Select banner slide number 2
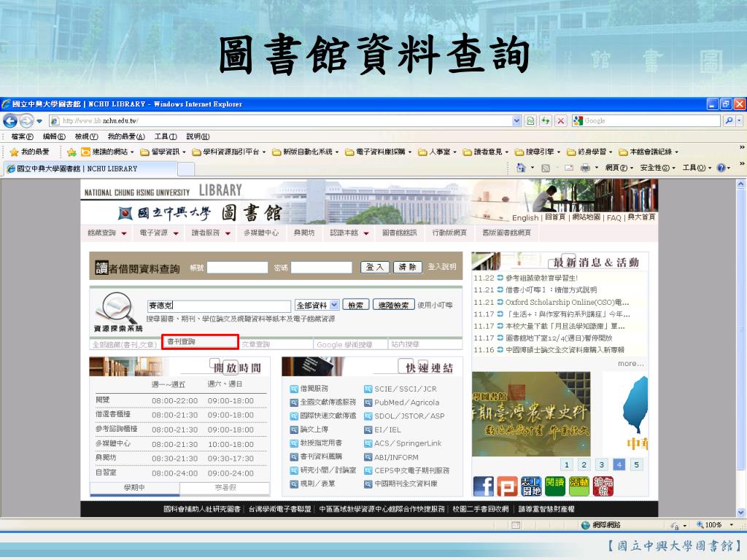Screen dimensions: 747x560 click(584, 464)
